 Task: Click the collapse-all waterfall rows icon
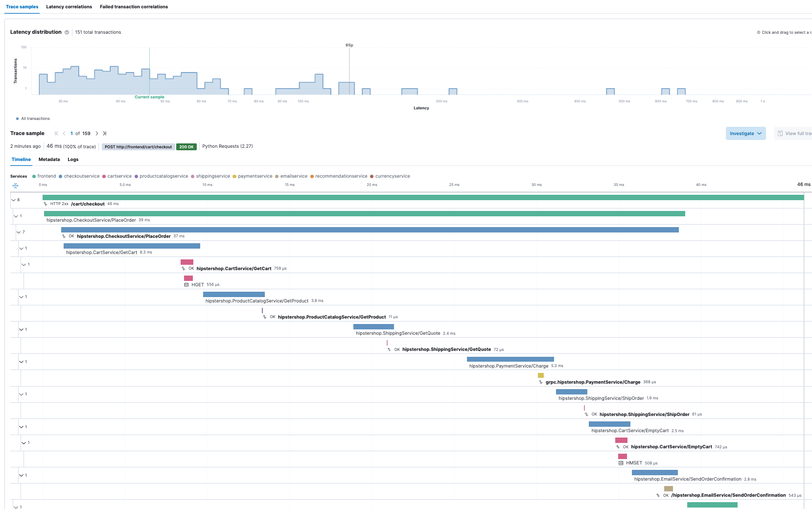tap(15, 185)
